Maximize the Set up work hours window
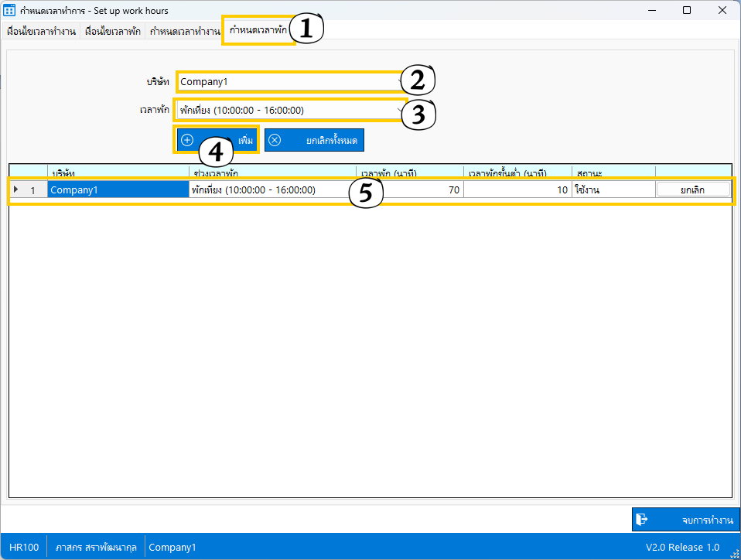 [687, 11]
